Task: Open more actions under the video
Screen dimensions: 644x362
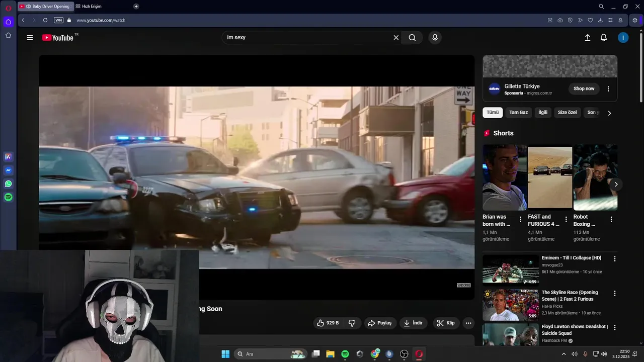Action: (468, 323)
